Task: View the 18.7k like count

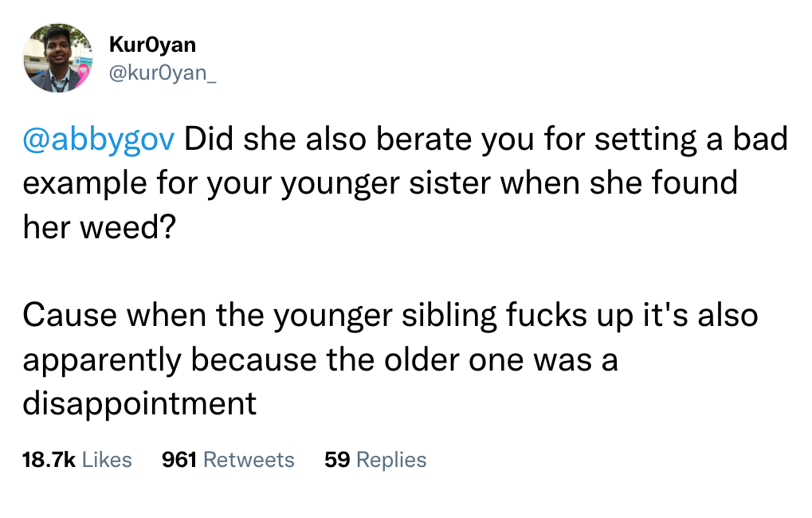Action: coord(49,460)
